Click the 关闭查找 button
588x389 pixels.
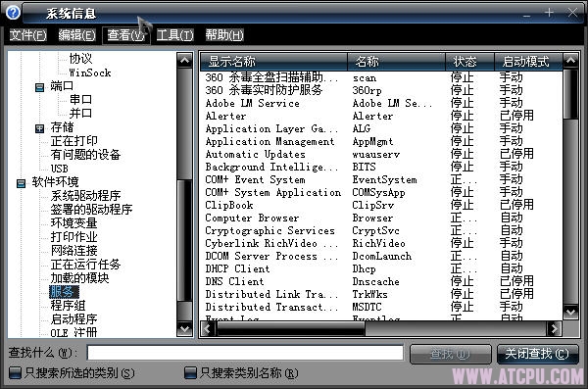tap(537, 354)
